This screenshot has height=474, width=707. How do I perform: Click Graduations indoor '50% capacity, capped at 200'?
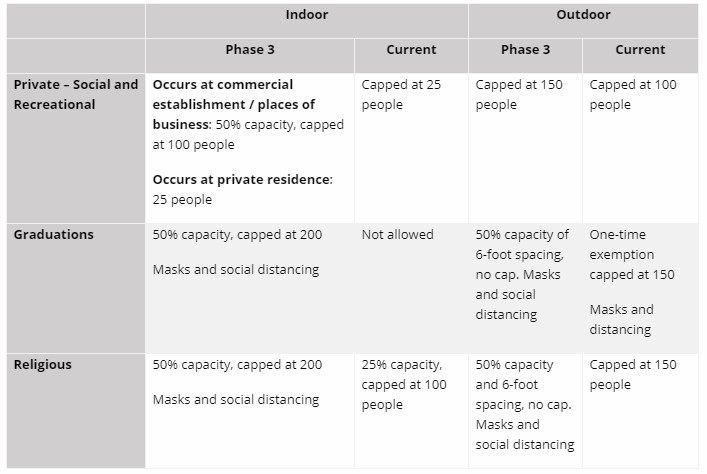click(x=237, y=234)
